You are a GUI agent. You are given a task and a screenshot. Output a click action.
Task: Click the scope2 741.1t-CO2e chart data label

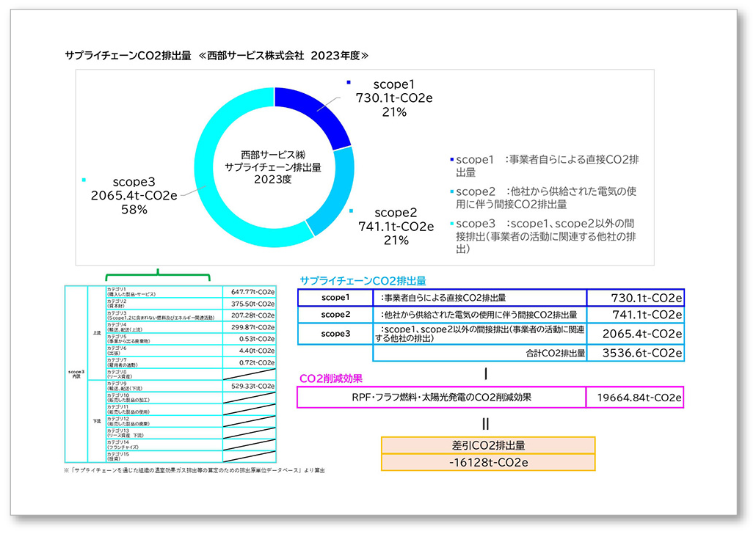(x=396, y=226)
